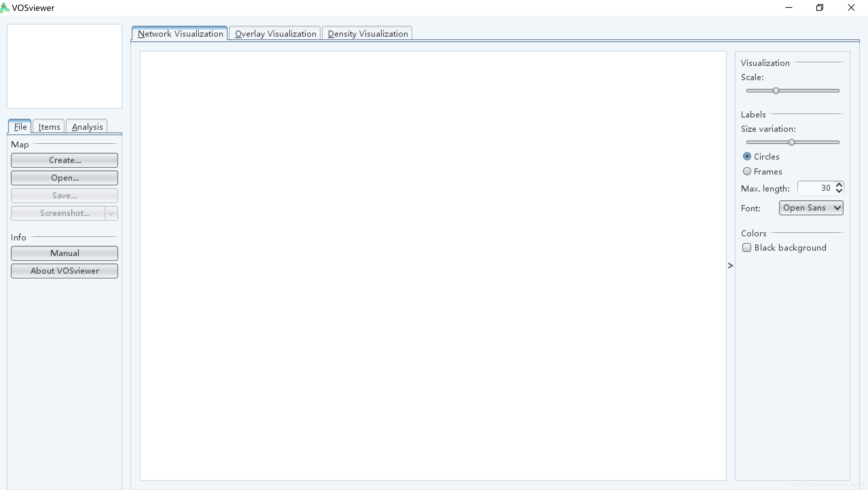The width and height of the screenshot is (868, 490).
Task: Switch to the Overlay Visualization tab
Action: pyautogui.click(x=275, y=34)
